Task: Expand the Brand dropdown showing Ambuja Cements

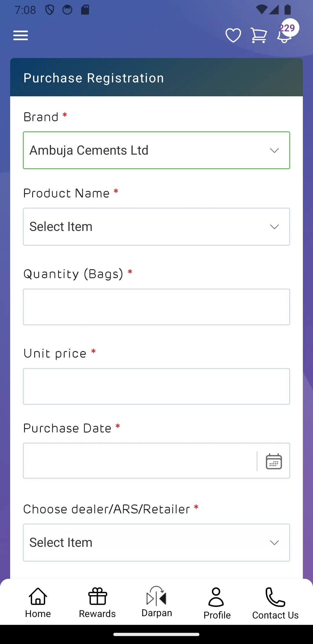Action: [x=156, y=150]
